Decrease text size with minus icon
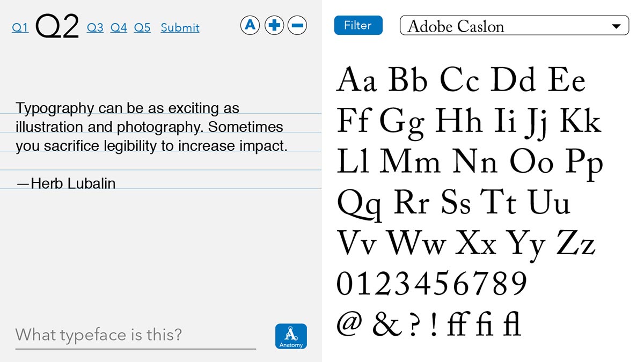 coord(297,25)
